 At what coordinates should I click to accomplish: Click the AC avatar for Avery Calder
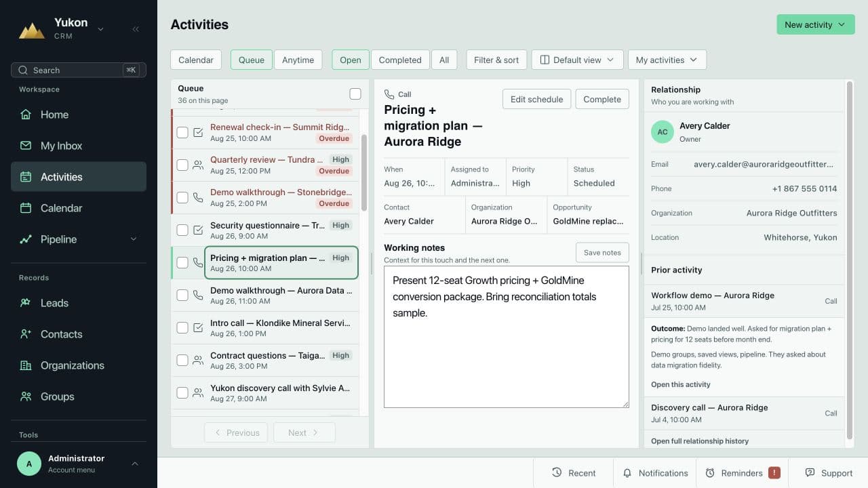tap(663, 131)
